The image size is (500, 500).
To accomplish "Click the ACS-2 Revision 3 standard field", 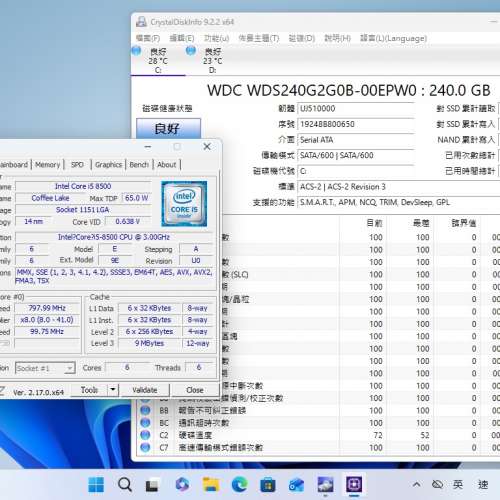I will tap(398, 187).
